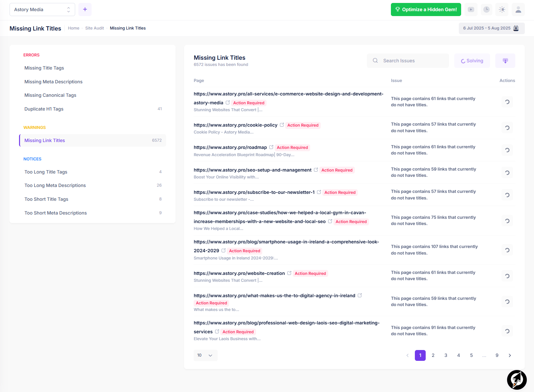The image size is (534, 392).
Task: Open external link icon for subscribe-to-our-newsletter-1
Action: click(x=319, y=192)
